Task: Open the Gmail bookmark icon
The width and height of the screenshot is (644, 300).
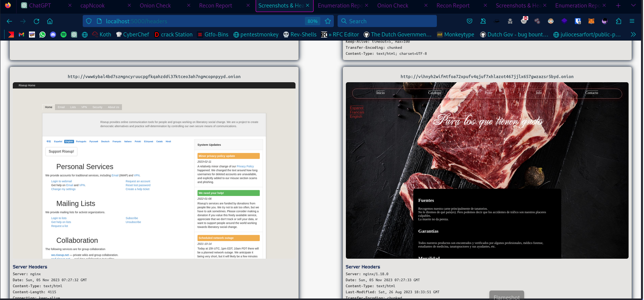Action: coord(21,35)
